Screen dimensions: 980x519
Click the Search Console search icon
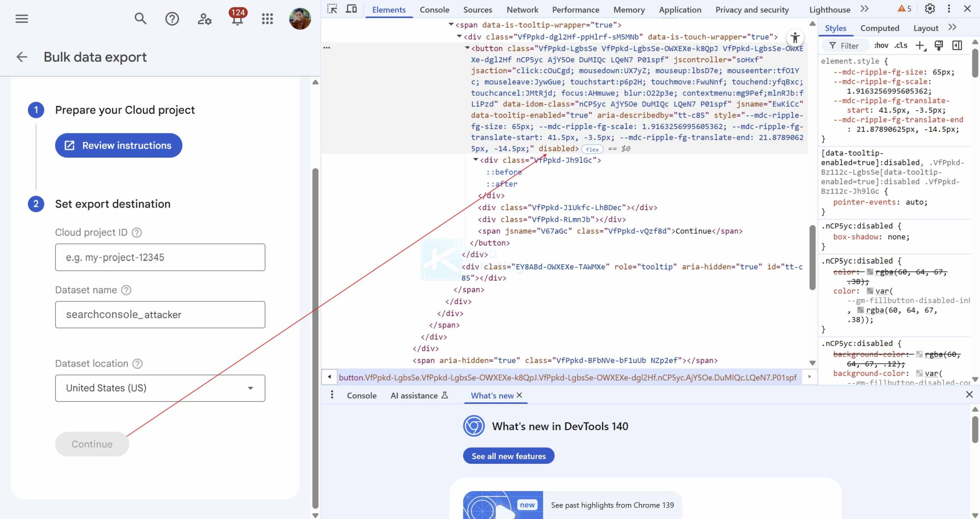click(140, 18)
